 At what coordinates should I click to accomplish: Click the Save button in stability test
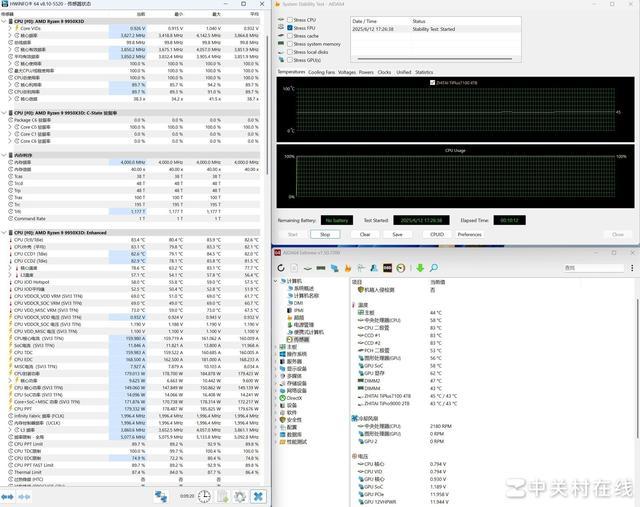click(398, 234)
